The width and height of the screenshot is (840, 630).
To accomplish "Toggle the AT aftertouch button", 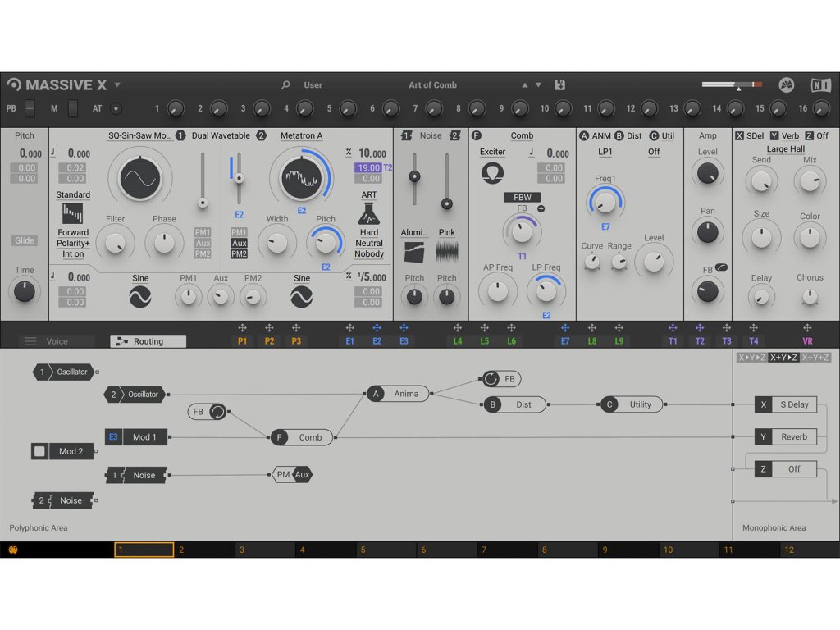I will point(115,108).
